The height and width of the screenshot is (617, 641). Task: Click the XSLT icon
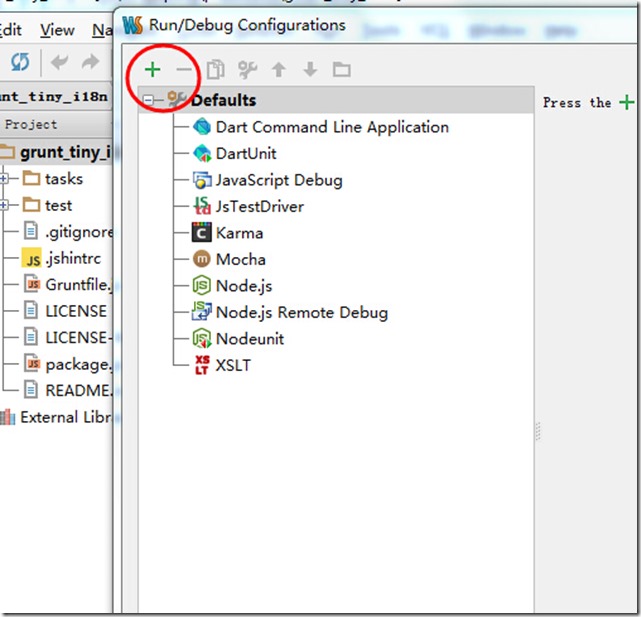tap(202, 365)
